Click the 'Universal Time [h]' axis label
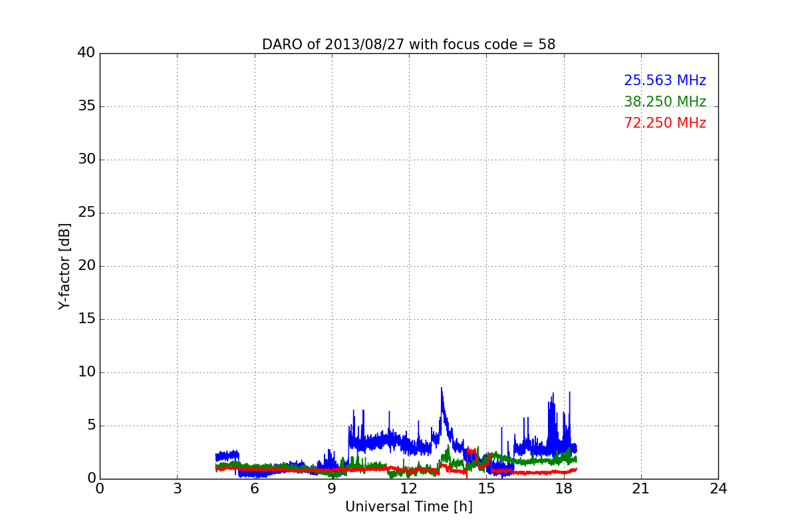Viewport: 798px width, 532px height. 408,507
